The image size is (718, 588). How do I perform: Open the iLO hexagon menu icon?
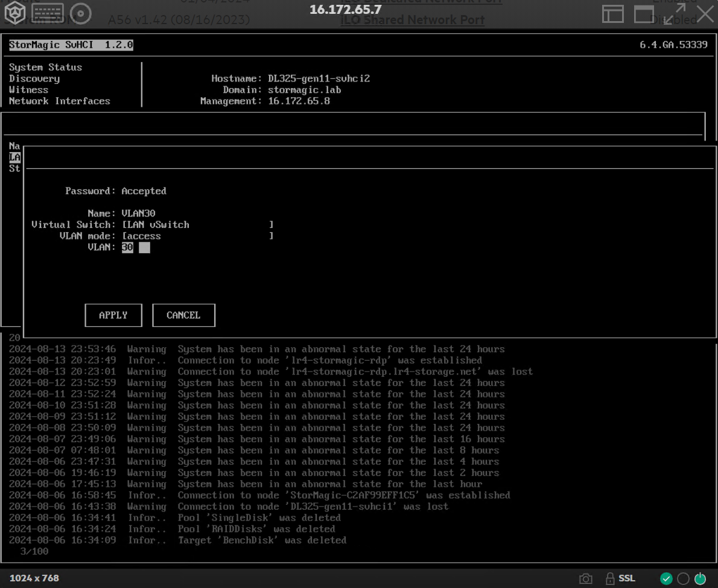click(x=14, y=12)
